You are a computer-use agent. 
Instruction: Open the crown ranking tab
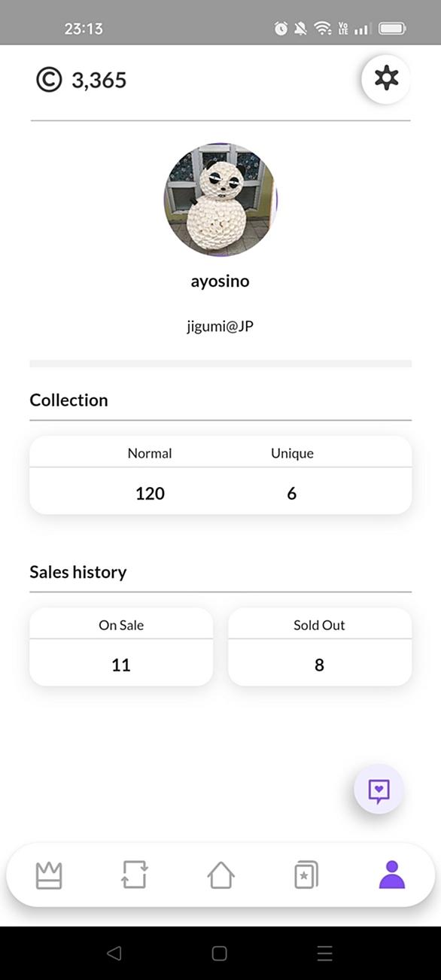pos(49,875)
